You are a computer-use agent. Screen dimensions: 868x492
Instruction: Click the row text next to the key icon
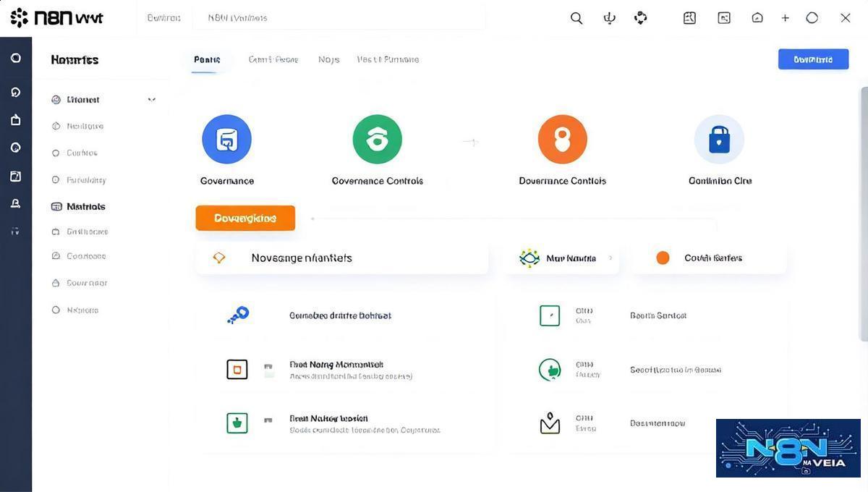click(x=340, y=315)
